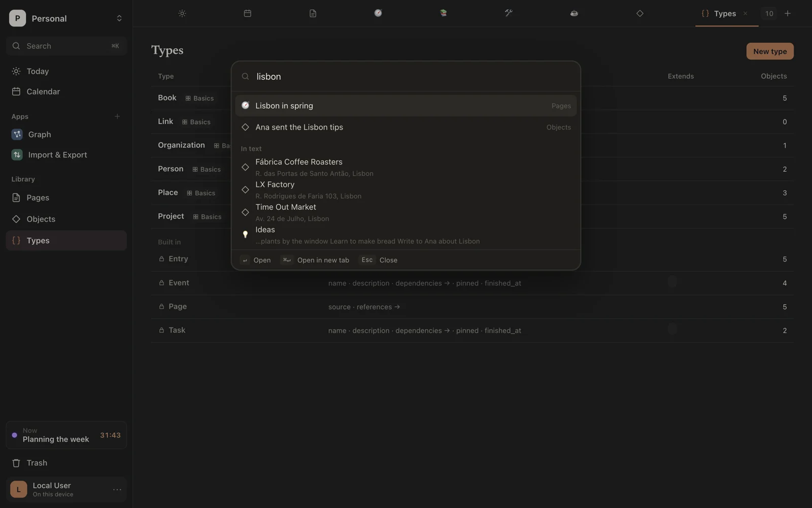Open the Import & Export app
Screen dimensions: 812x508
[66, 155]
